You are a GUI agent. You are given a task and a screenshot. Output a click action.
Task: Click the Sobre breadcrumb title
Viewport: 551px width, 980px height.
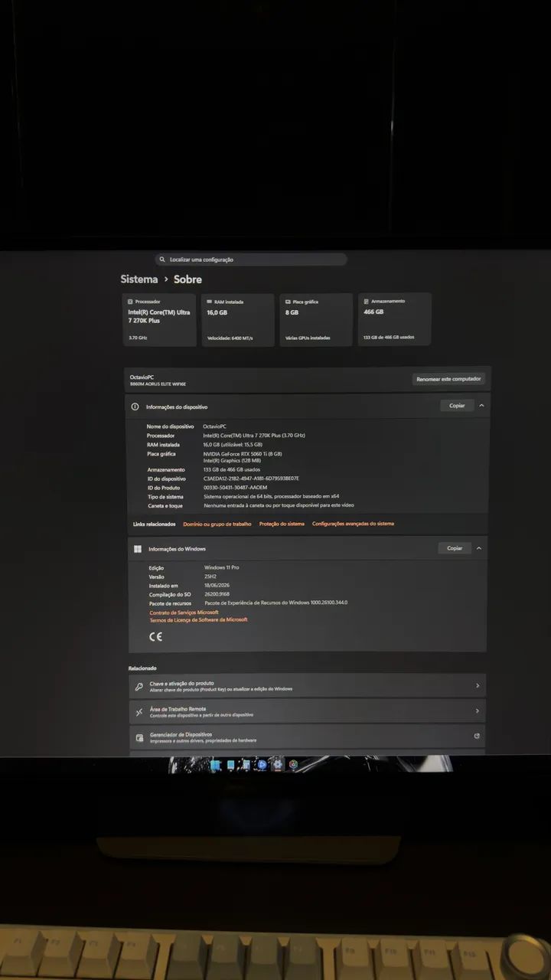(187, 279)
